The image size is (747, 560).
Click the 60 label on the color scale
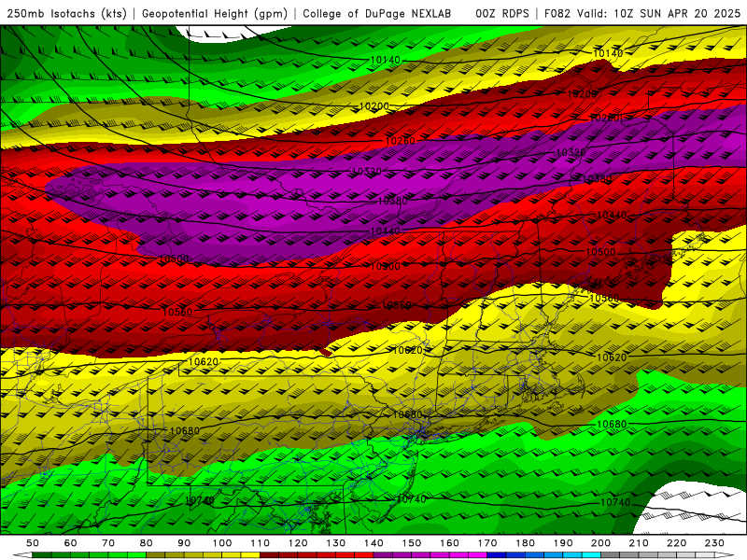coord(70,543)
